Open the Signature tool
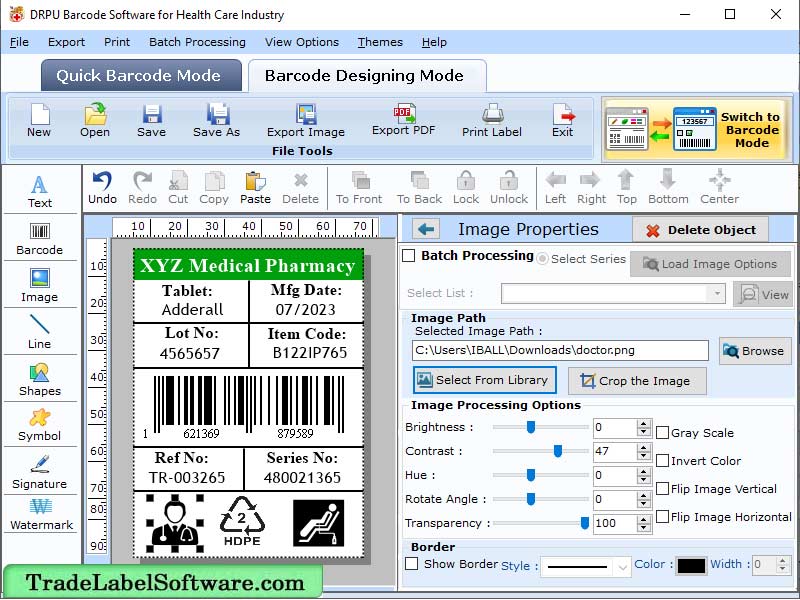This screenshot has width=800, height=600. pyautogui.click(x=39, y=473)
